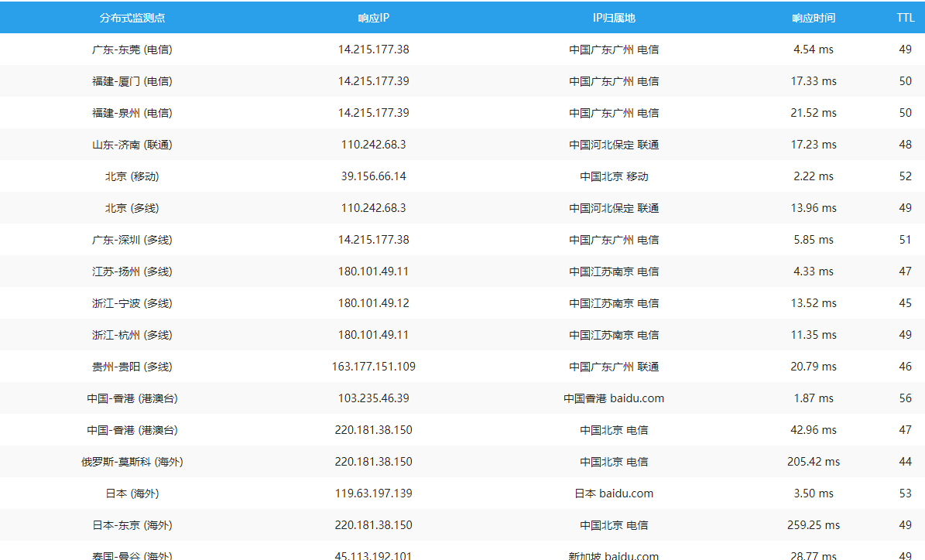Viewport: 925px width, 560px height.
Task: Click the 119.63.197.139 response IP
Action: pos(373,493)
